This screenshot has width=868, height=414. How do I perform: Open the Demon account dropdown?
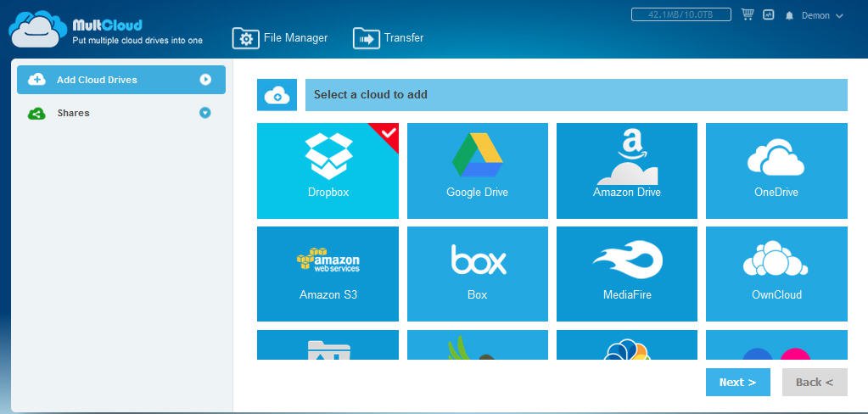tap(822, 15)
